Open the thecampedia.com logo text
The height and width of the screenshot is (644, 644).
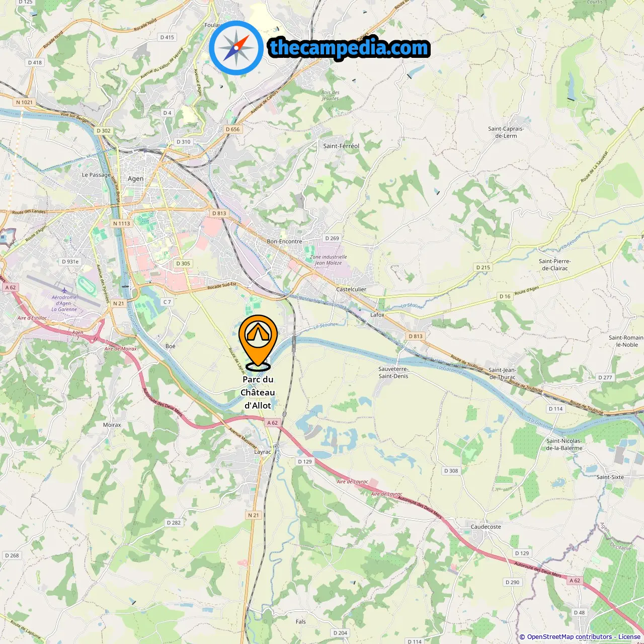tap(349, 48)
